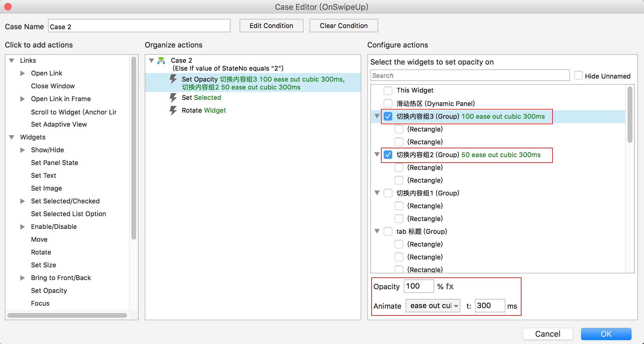Click the lightning icon next to Set Selected
This screenshot has height=344, width=644.
pyautogui.click(x=173, y=98)
